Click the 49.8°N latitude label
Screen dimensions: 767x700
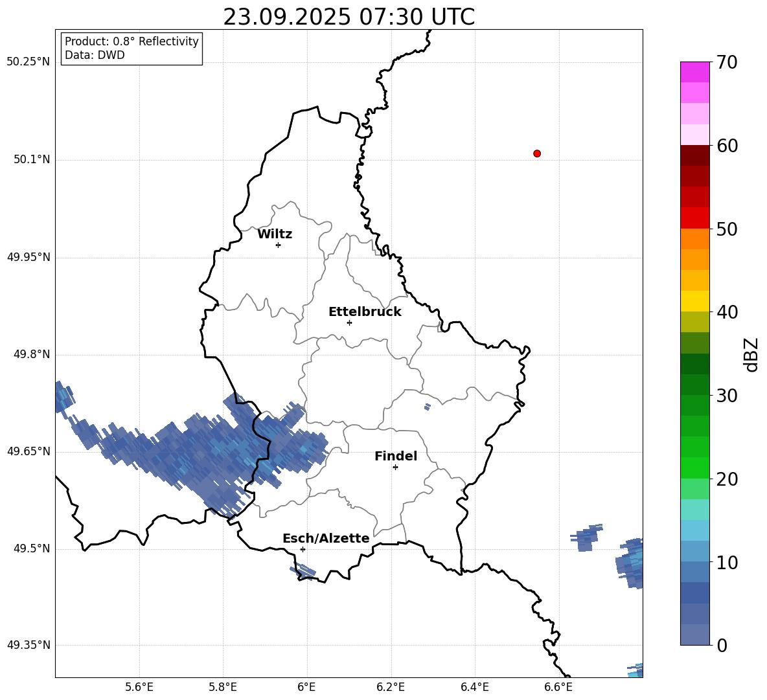32,354
